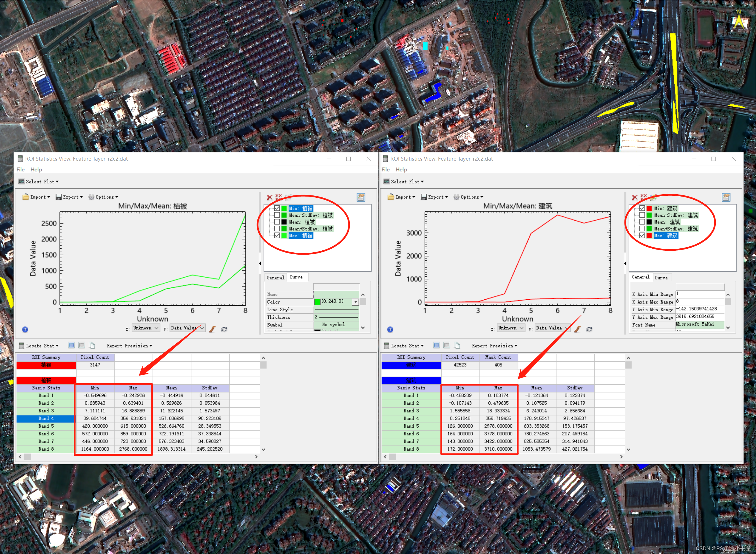
Task: Uncheck the Min: 建筑 curve checkbox
Action: tap(642, 208)
